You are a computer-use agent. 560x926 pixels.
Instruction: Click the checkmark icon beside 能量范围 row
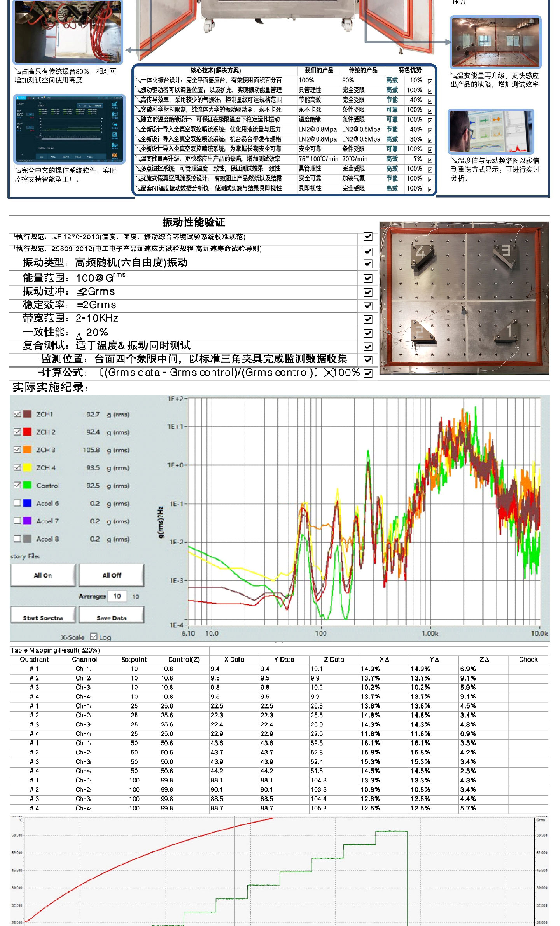click(x=367, y=278)
